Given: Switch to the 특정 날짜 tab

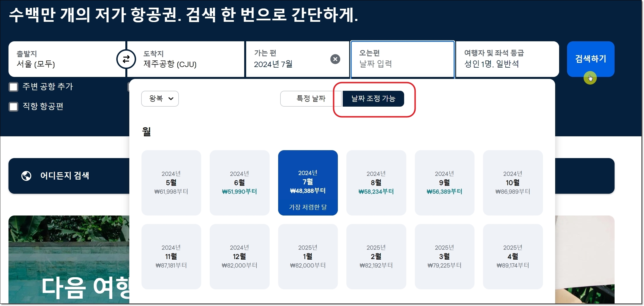Looking at the screenshot, I should click(x=311, y=99).
